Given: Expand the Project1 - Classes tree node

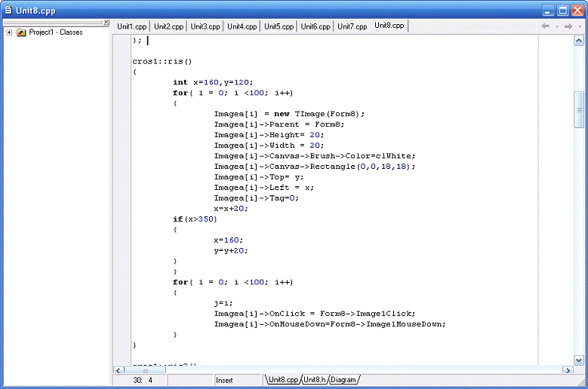Looking at the screenshot, I should 8,32.
